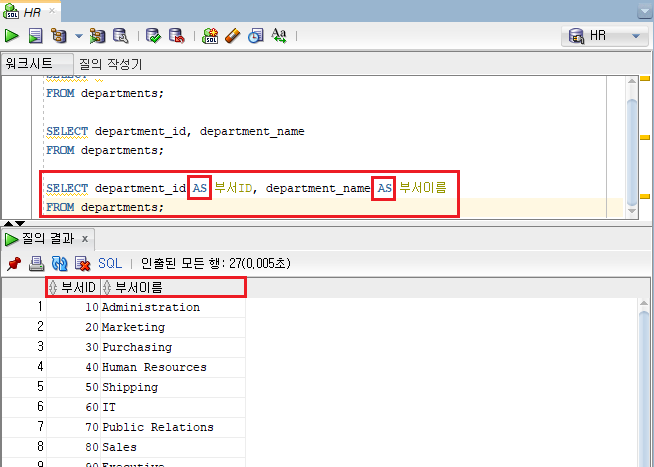Viewport: 654px width, 467px height.
Task: Refresh the query results
Action: [59, 263]
